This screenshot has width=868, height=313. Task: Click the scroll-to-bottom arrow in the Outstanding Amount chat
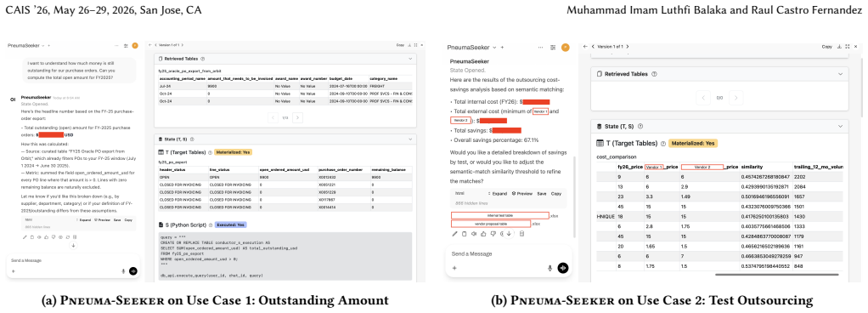coord(72,246)
